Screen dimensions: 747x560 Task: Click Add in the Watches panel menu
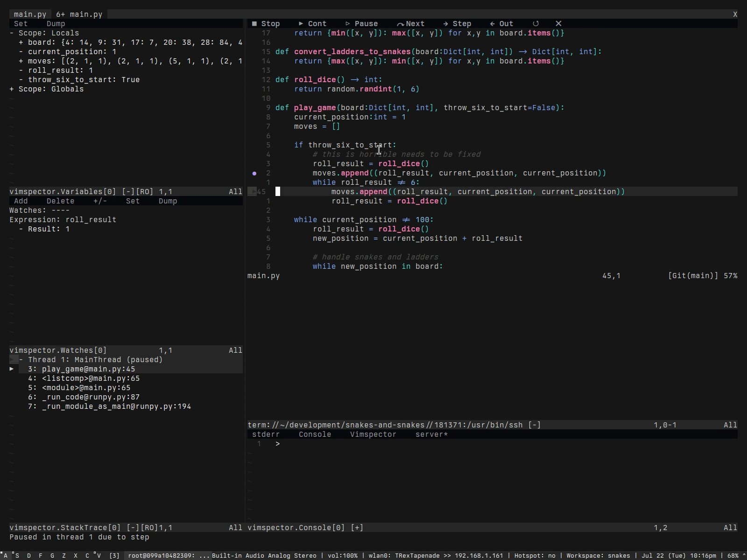click(x=21, y=201)
